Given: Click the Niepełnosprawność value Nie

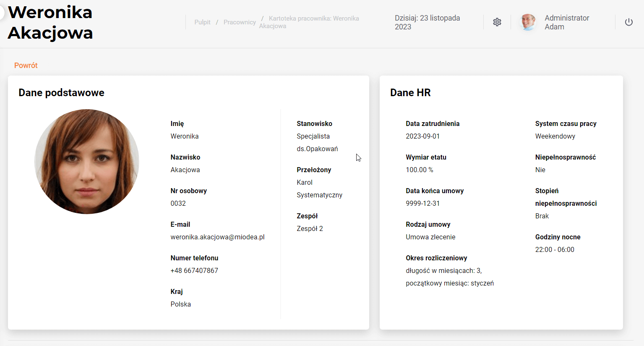Looking at the screenshot, I should [540, 170].
